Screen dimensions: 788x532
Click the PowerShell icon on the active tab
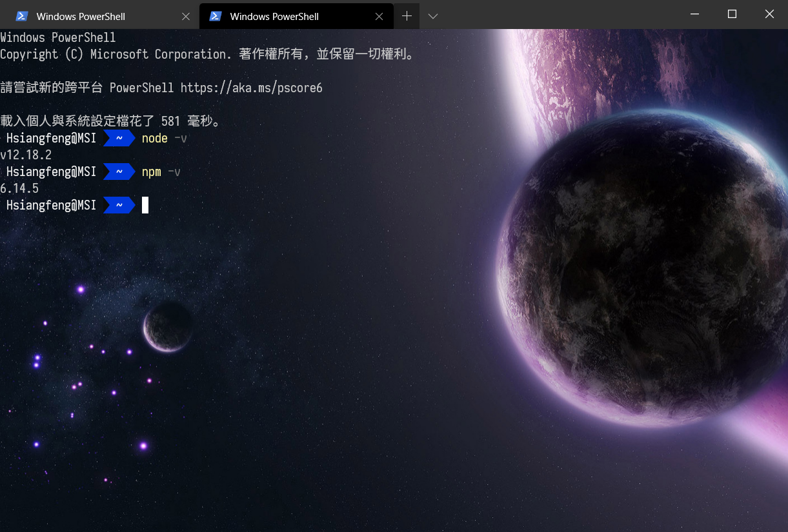click(216, 16)
